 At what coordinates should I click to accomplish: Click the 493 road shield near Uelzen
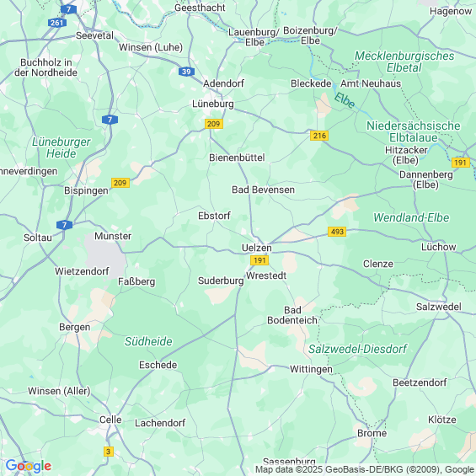(x=337, y=232)
